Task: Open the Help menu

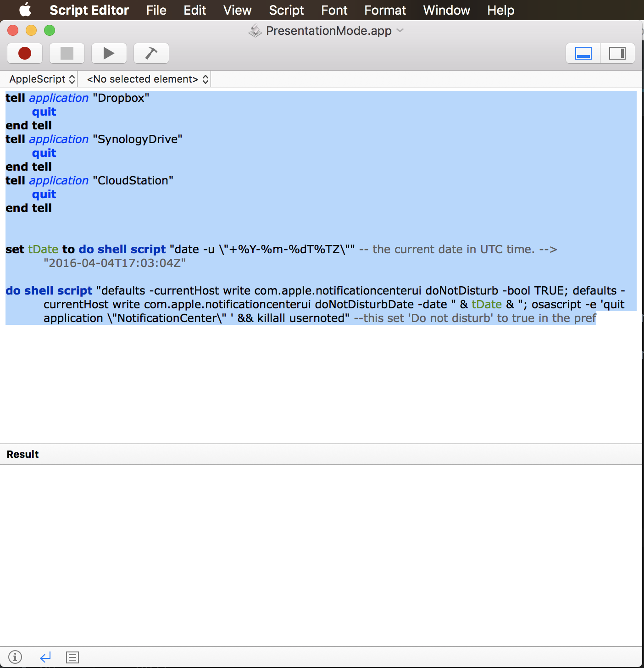Action: click(x=501, y=10)
